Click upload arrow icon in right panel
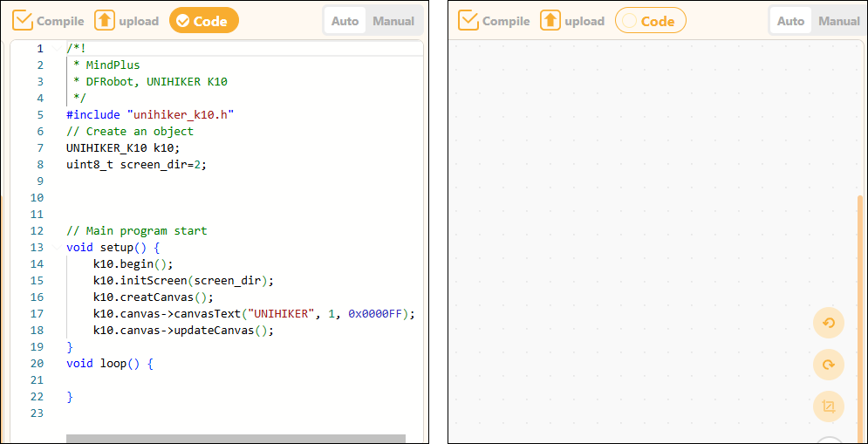 coord(550,21)
